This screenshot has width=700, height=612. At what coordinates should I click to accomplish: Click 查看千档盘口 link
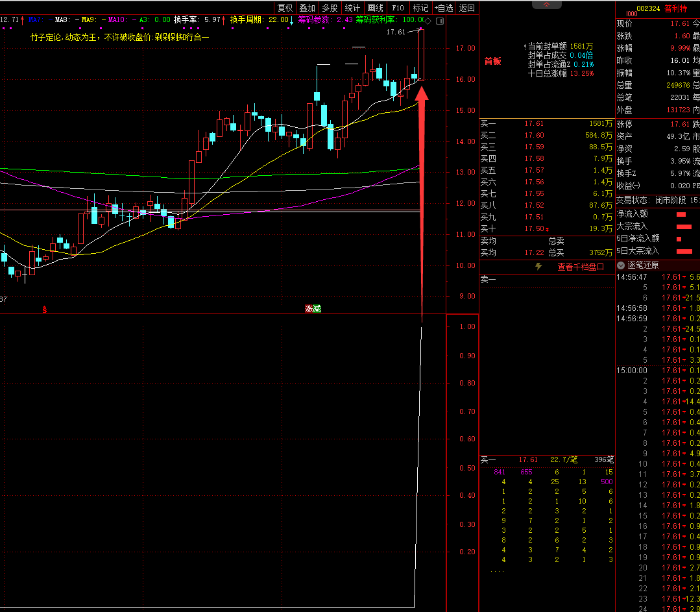pos(581,267)
